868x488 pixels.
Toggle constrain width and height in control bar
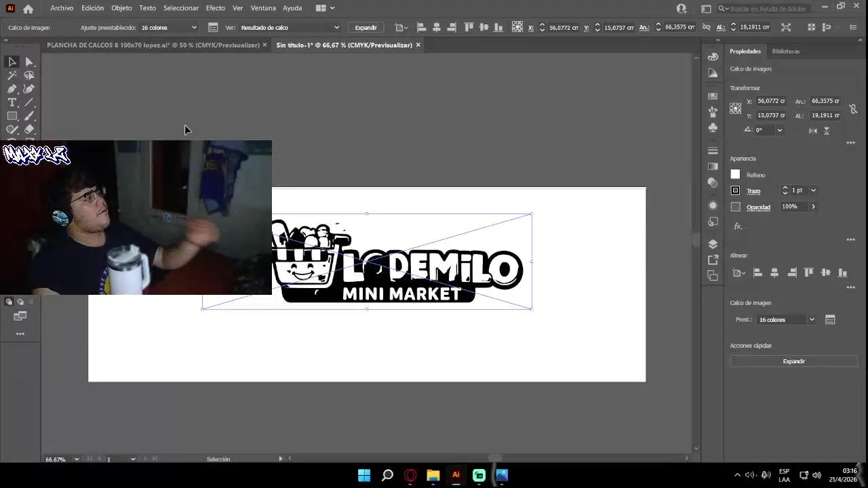click(707, 27)
